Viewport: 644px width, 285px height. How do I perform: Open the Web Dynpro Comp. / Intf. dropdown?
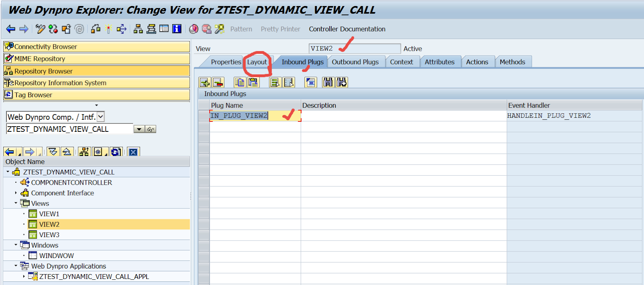(101, 117)
